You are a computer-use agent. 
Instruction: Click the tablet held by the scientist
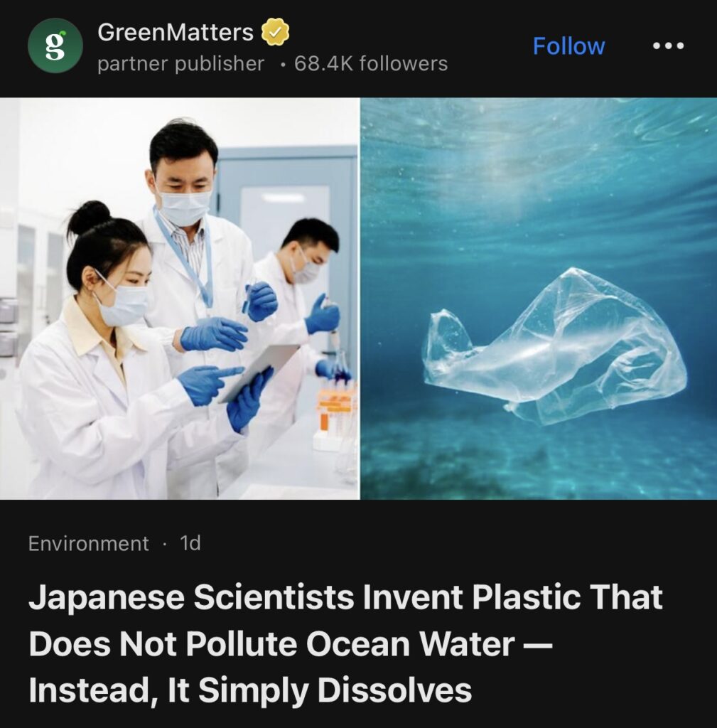(260, 371)
